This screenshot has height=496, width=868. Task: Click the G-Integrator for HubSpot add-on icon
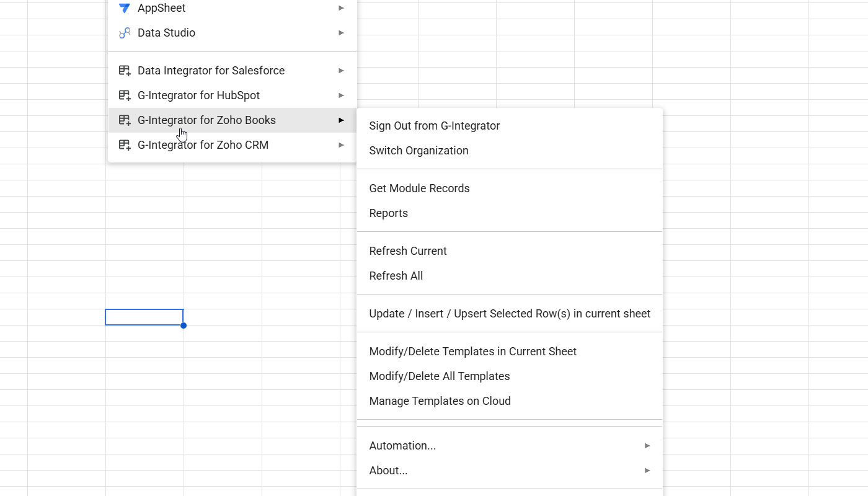point(125,95)
